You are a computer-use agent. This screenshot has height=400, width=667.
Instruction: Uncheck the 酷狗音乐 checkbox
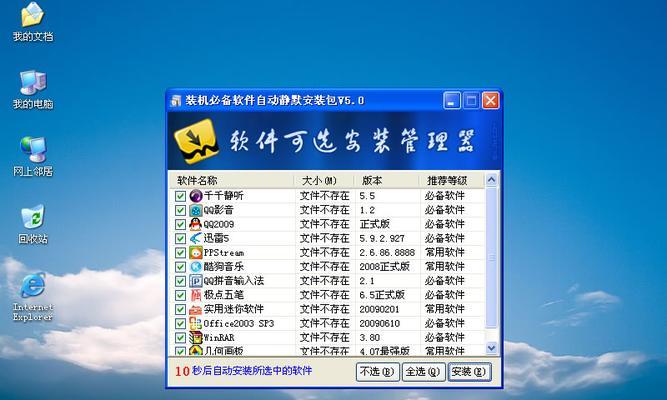point(180,267)
